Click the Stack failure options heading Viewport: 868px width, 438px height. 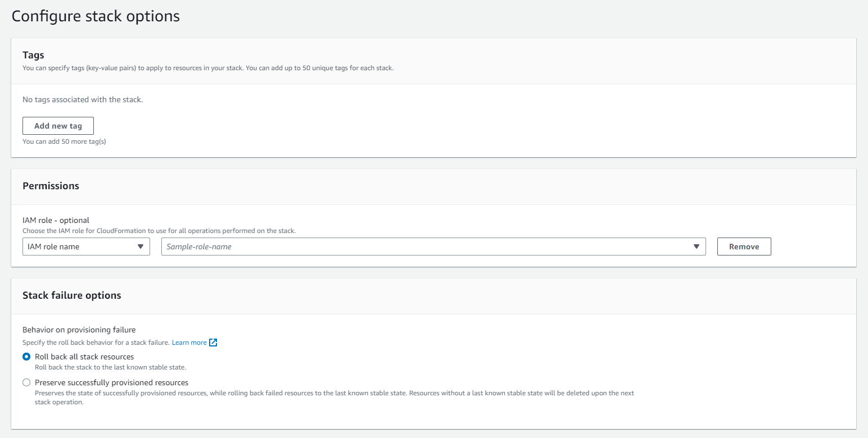[72, 295]
